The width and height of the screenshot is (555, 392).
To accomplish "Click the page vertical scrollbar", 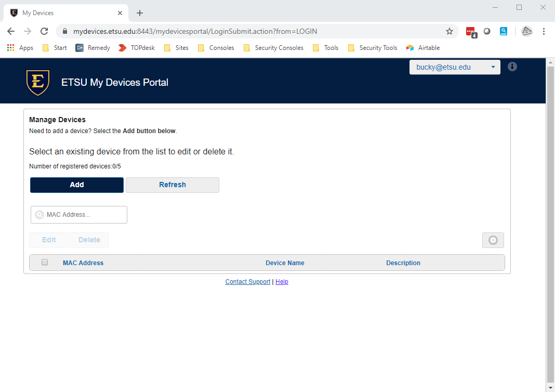I will pos(550,224).
